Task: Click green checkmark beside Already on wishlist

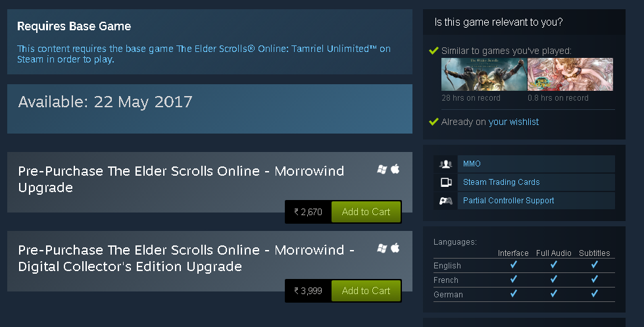Action: pos(433,122)
